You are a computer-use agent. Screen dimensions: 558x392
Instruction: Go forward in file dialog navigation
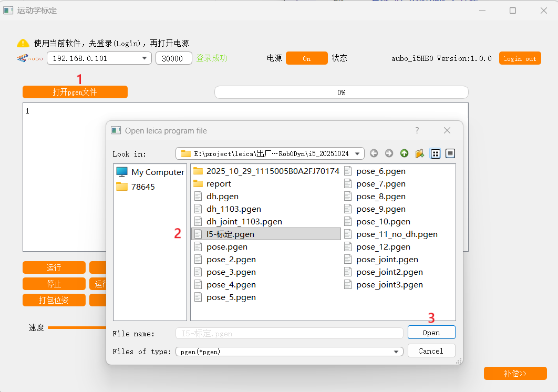point(389,153)
